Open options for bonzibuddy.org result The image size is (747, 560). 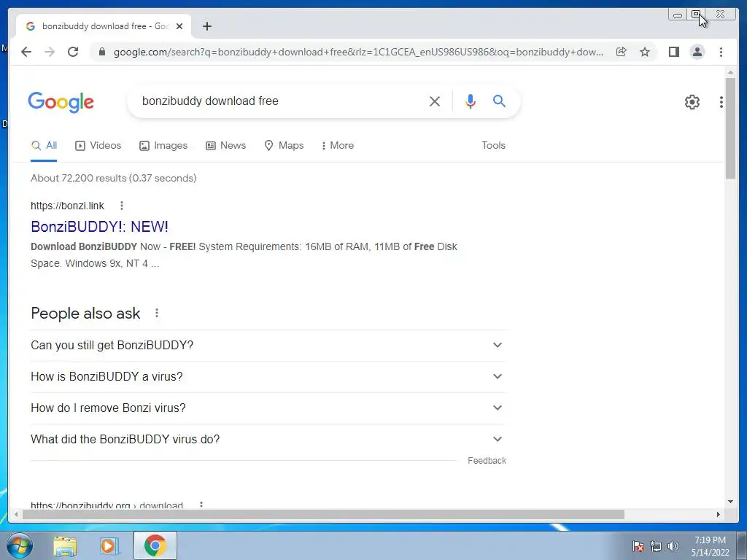pyautogui.click(x=201, y=505)
